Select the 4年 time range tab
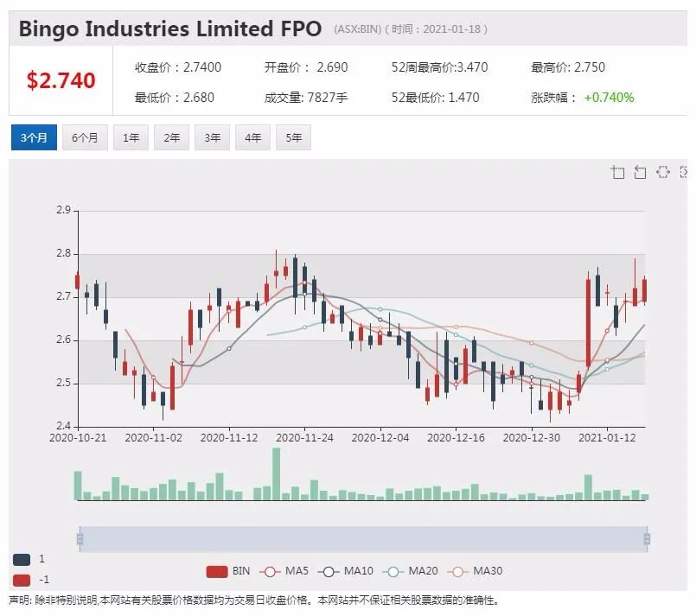 click(253, 137)
